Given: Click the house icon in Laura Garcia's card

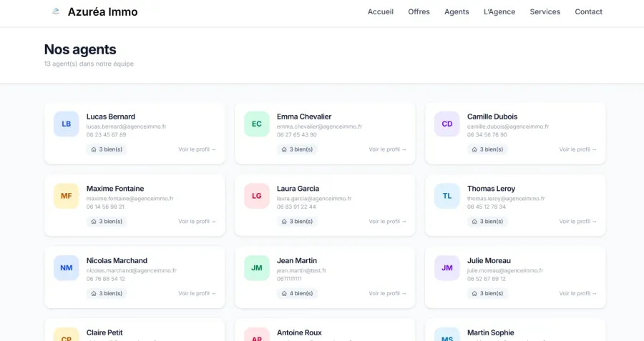Looking at the screenshot, I should click(284, 221).
